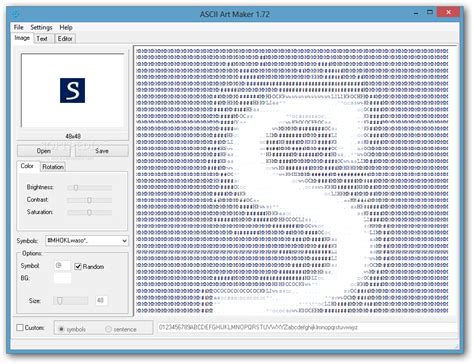Expand the Symbols dropdown list
474x364 pixels.
(124, 241)
